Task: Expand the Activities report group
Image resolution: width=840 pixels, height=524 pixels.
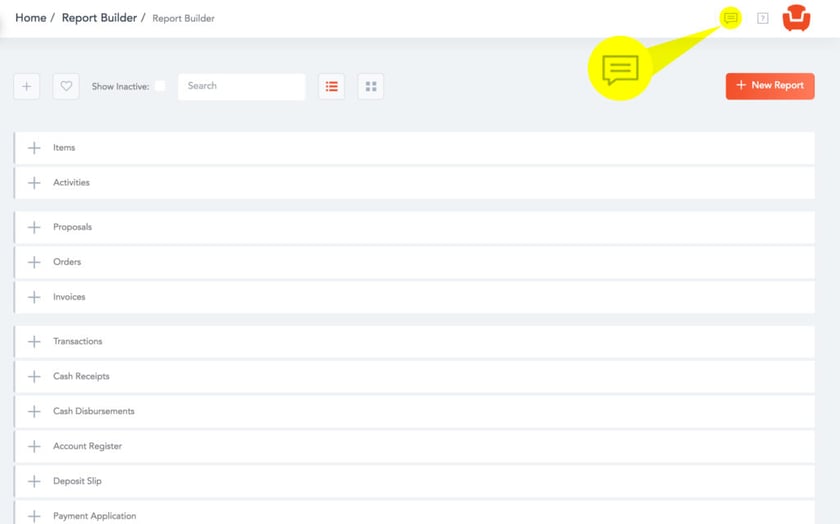Action: 34,183
